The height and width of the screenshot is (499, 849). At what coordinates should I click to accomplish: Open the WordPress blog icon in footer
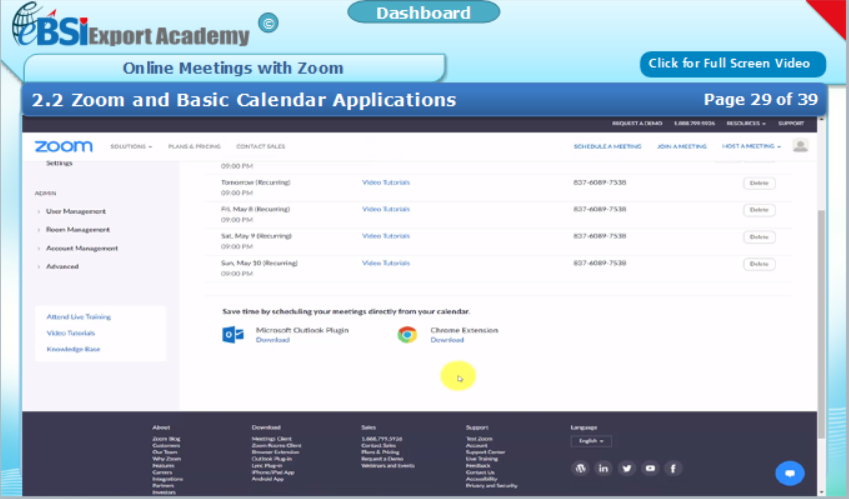(580, 468)
